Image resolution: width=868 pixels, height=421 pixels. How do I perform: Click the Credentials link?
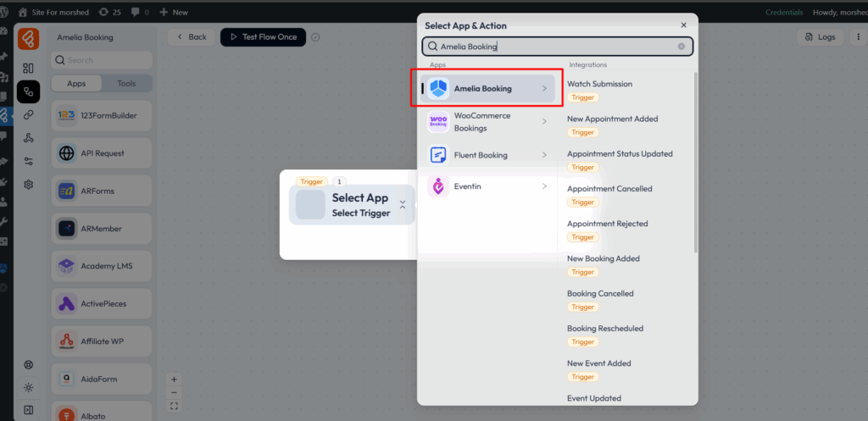[784, 12]
